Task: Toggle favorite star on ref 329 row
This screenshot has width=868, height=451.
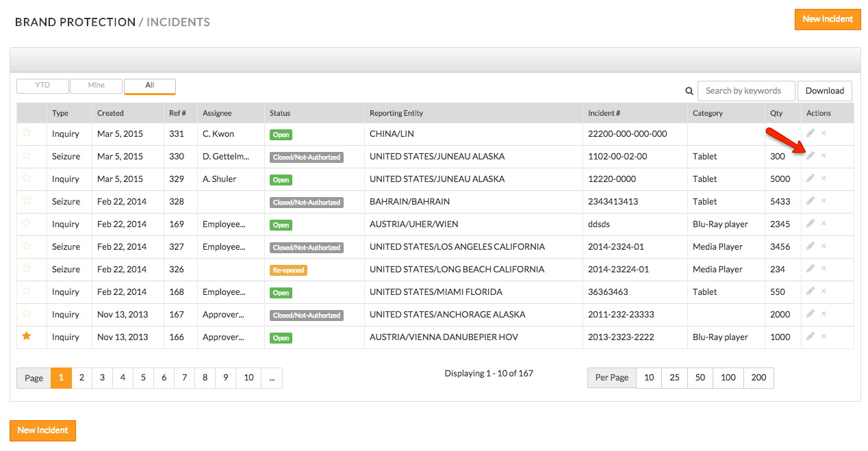Action: pos(27,179)
